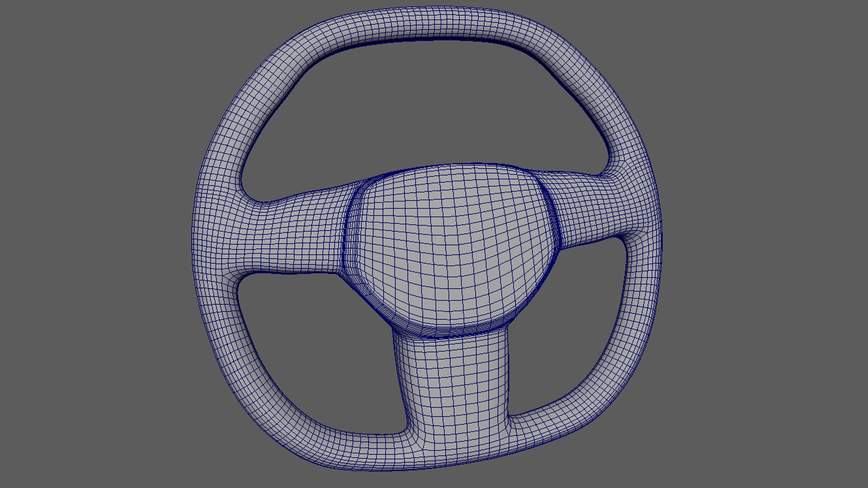Select the steering wheel center airbag hub

pos(452,251)
